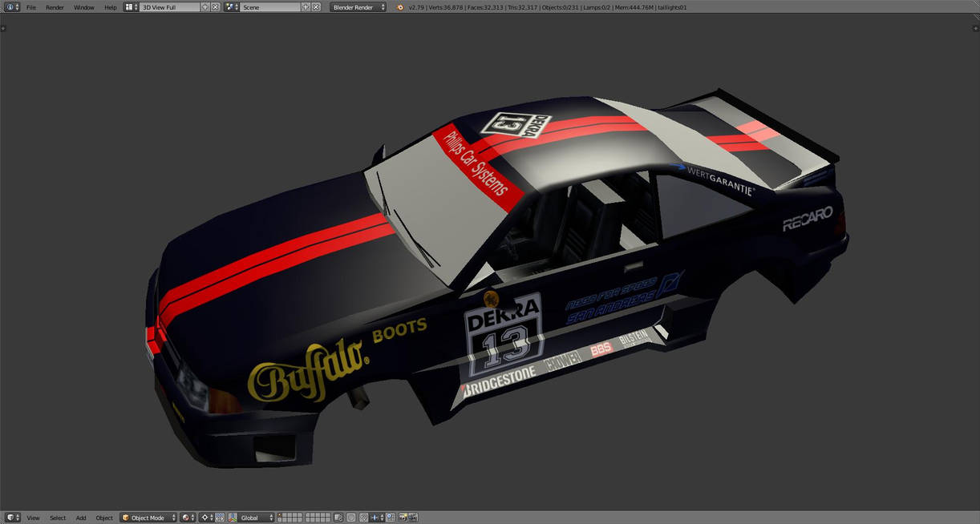Delete the 3D View Full screen layout
The width and height of the screenshot is (980, 524).
pos(216,6)
